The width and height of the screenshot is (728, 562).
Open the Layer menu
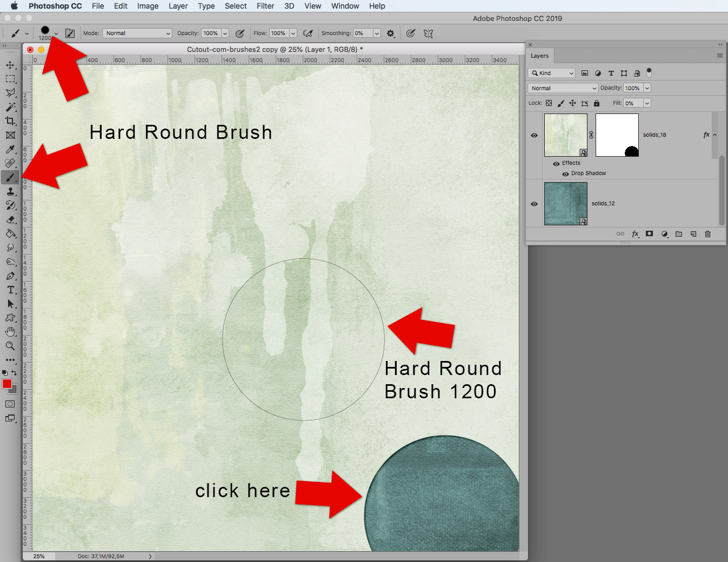point(178,6)
